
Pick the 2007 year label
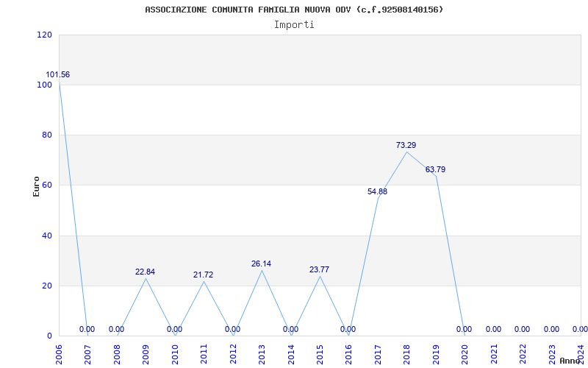(87, 355)
